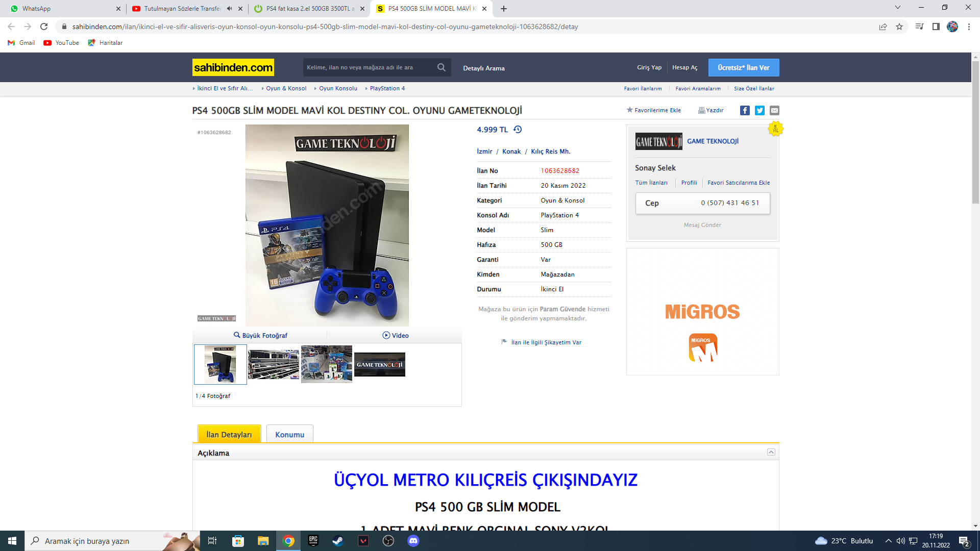
Task: Add listing to favorites star
Action: point(630,110)
